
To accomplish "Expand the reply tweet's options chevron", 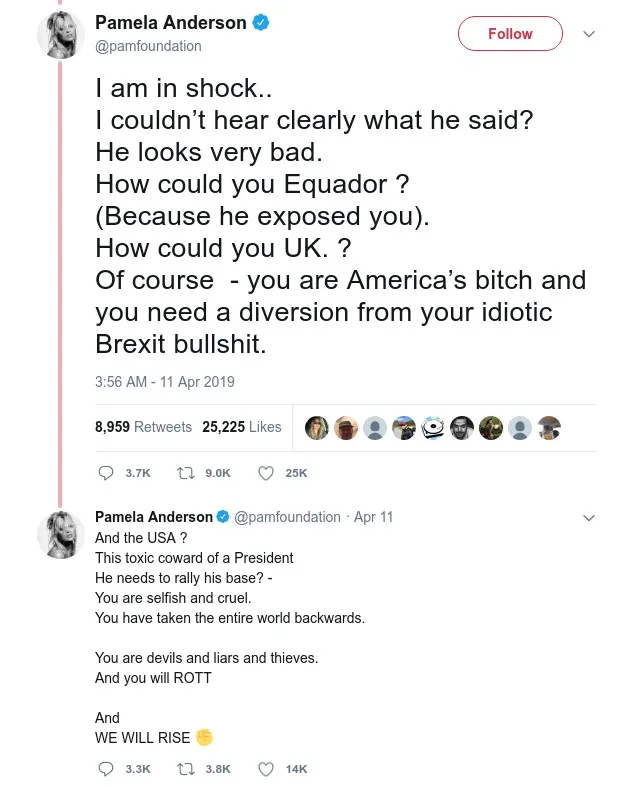I will click(589, 518).
